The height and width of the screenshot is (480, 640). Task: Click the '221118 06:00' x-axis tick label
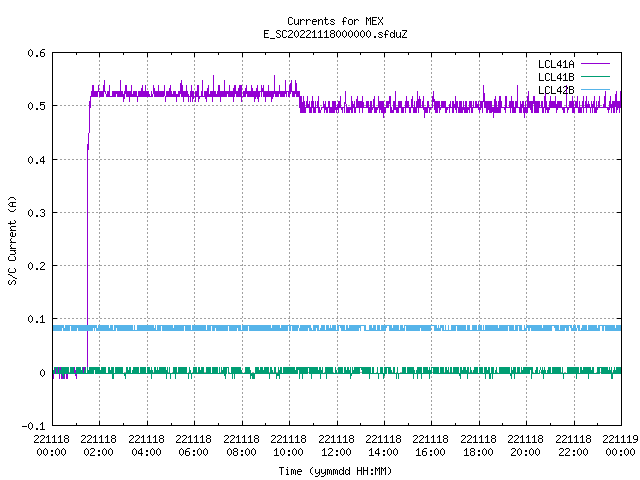(x=193, y=446)
